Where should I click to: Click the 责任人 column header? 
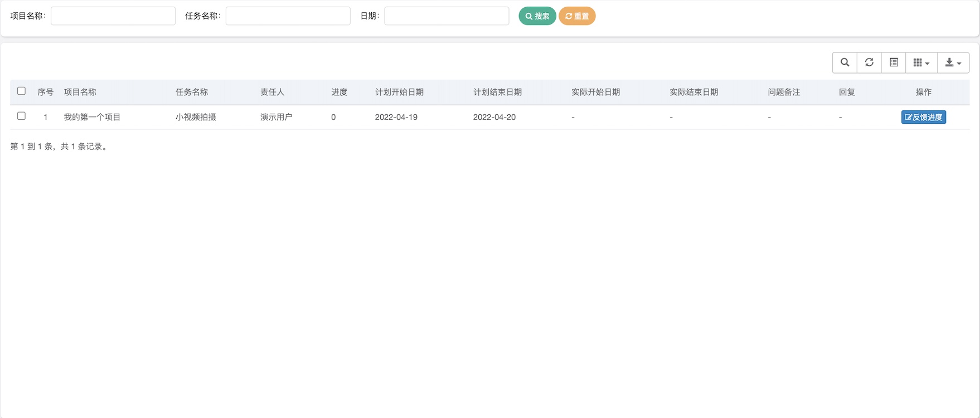pos(272,92)
